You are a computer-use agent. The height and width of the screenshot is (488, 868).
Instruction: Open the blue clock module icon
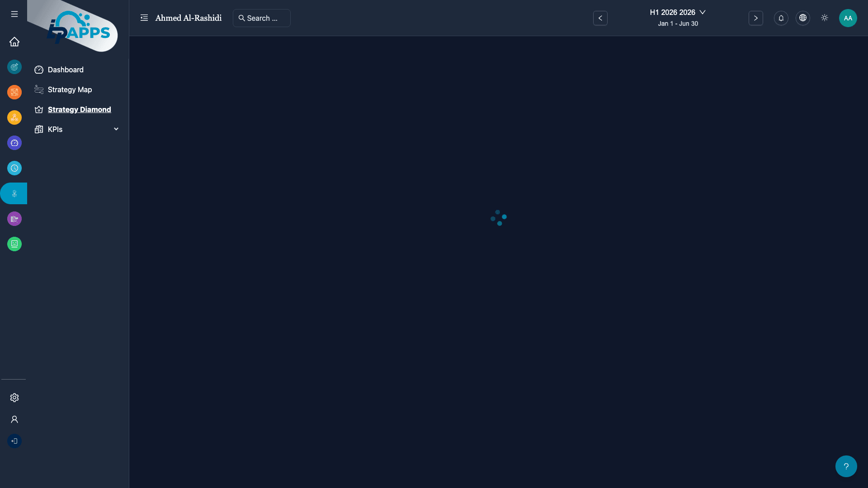(x=14, y=168)
